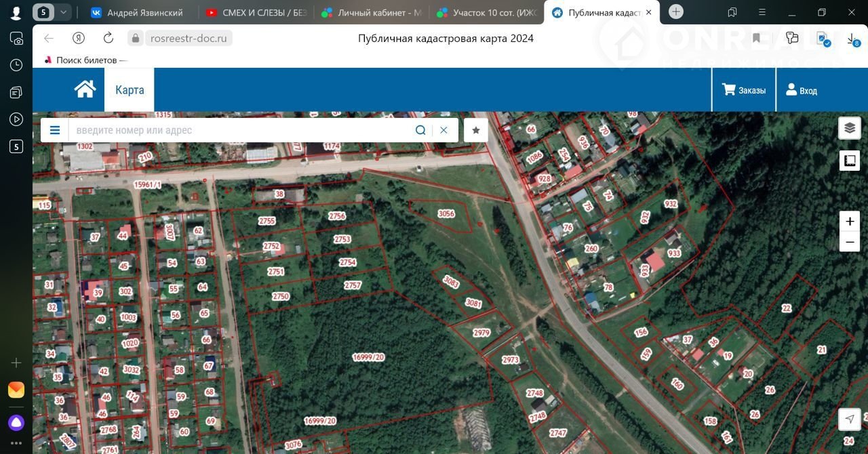Open the browser downloads icon
Screen dimensions: 868x454
(x=852, y=39)
